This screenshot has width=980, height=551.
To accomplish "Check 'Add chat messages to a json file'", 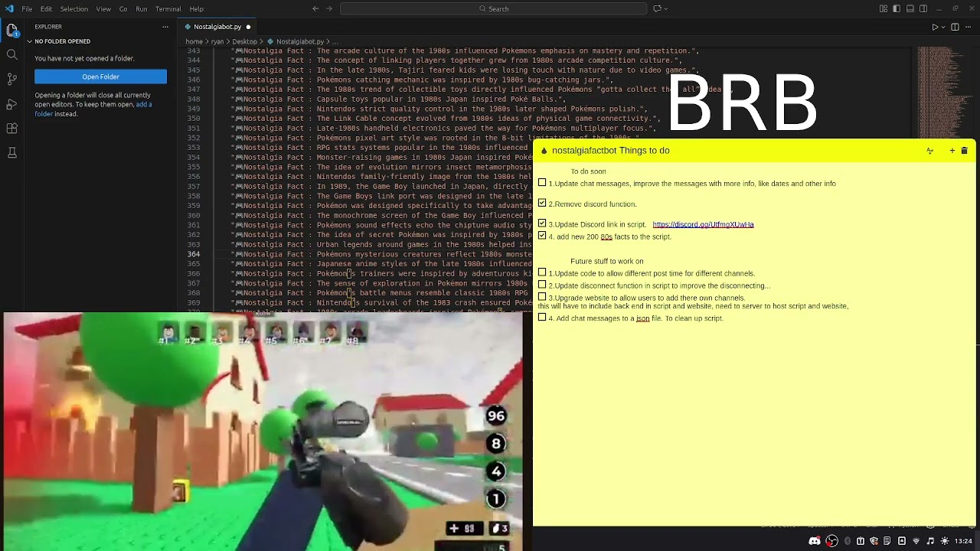I will point(542,318).
